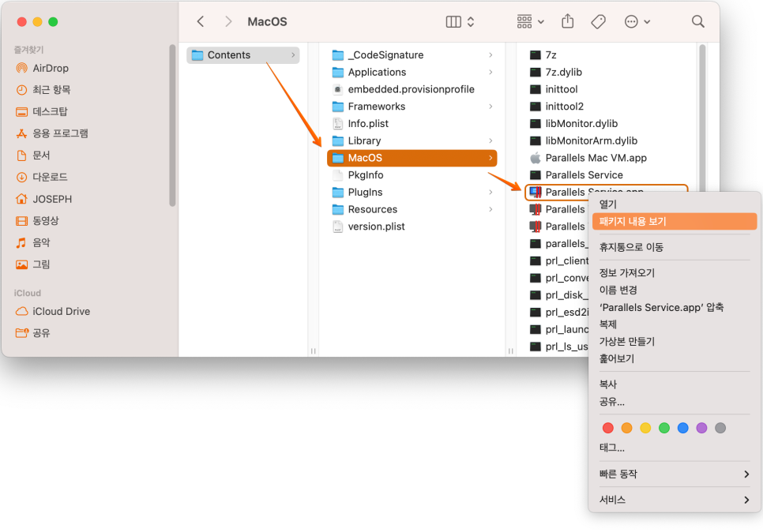Apply the red tag color

pyautogui.click(x=607, y=428)
